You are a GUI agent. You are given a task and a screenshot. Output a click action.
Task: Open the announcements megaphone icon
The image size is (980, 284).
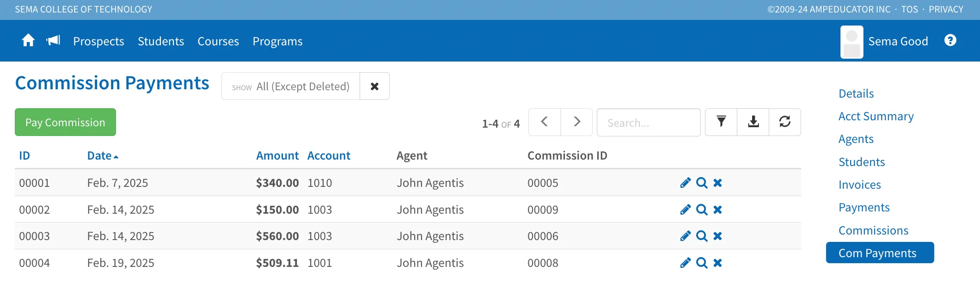click(x=54, y=41)
